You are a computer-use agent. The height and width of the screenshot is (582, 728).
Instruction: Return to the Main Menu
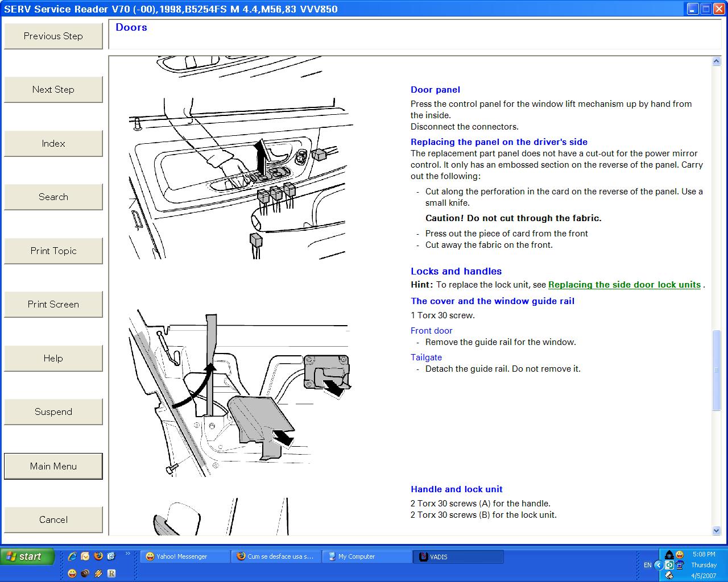click(x=53, y=466)
